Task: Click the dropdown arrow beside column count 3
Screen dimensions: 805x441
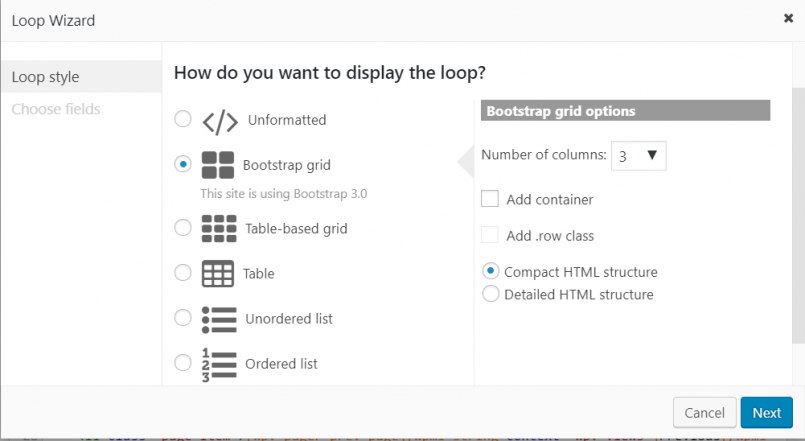Action: pos(652,155)
